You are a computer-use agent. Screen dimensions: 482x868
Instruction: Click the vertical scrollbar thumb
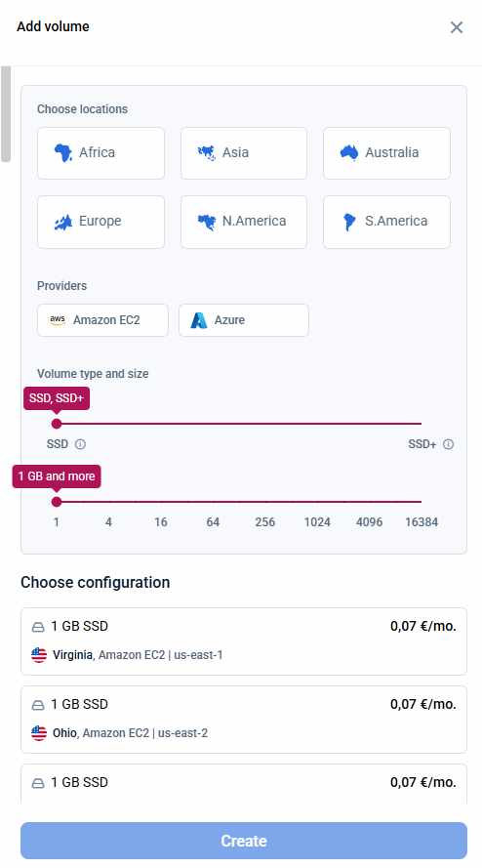[x=6, y=114]
